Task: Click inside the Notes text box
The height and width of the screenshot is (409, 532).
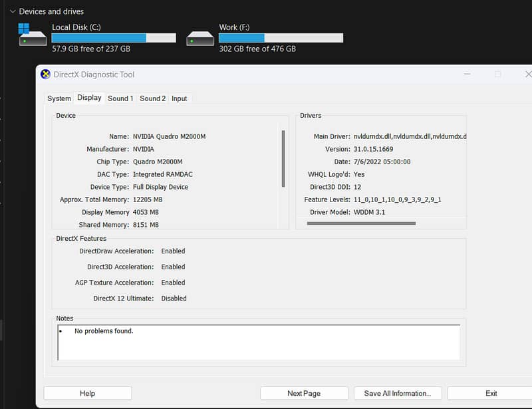Action: [x=258, y=342]
